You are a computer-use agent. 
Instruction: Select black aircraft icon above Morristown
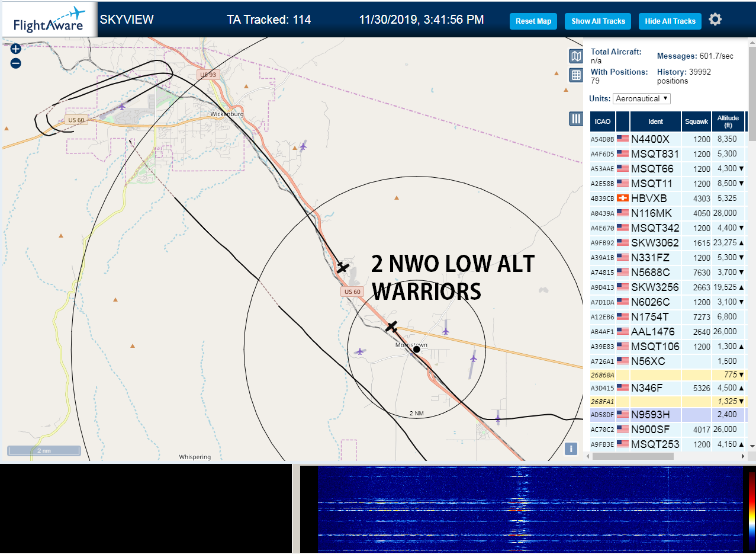[x=391, y=326]
